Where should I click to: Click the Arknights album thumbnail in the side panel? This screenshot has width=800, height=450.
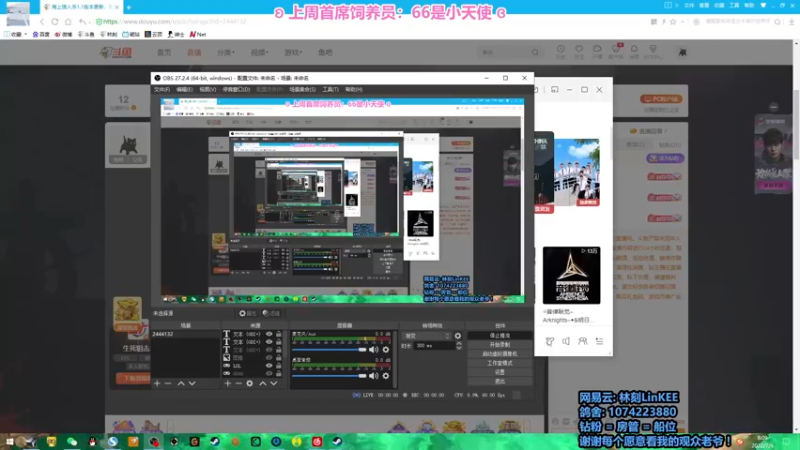[571, 276]
